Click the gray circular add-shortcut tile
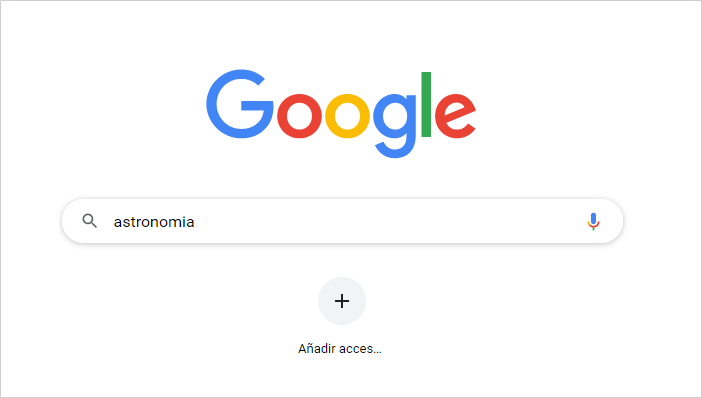Viewport: 702px width, 398px height. pyautogui.click(x=342, y=301)
